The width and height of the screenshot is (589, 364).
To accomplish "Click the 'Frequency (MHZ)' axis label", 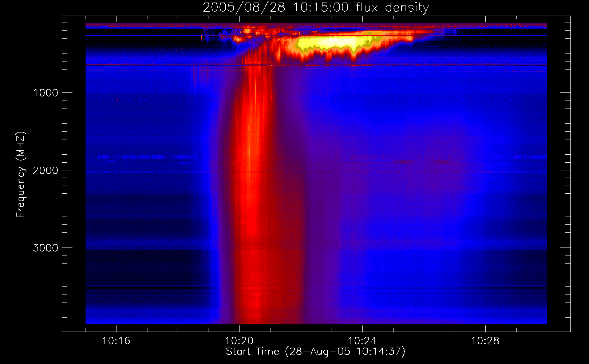I will 21,175.
